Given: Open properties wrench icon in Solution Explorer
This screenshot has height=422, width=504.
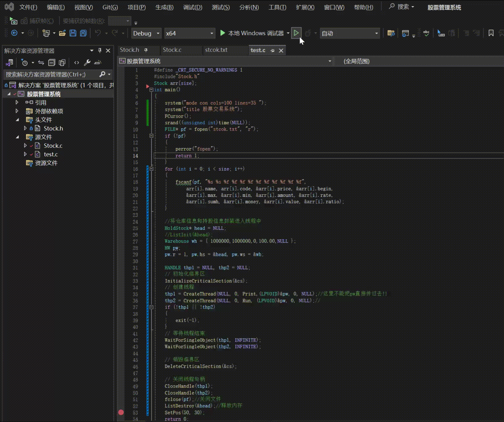Looking at the screenshot, I should tap(87, 63).
